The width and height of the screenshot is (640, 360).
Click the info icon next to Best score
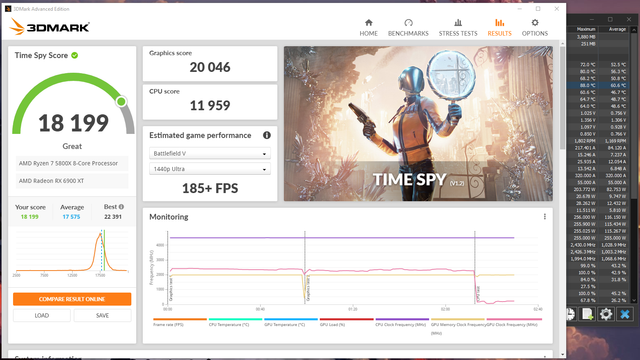tap(121, 207)
